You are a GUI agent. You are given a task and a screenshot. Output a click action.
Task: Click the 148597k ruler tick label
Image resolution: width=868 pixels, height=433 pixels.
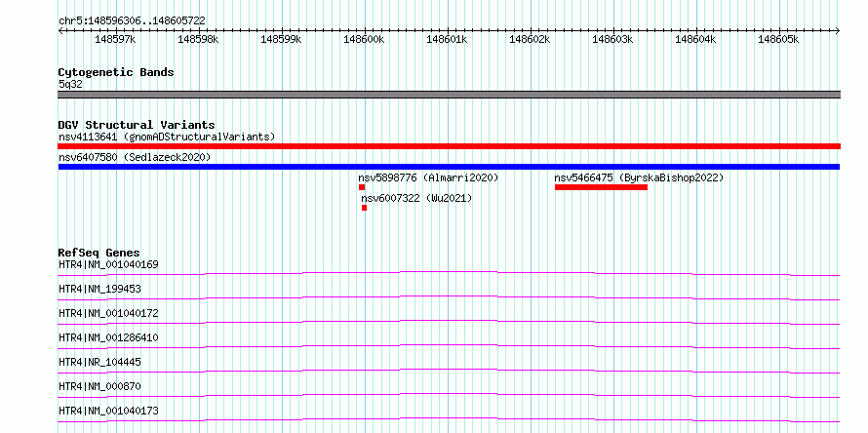coord(115,39)
